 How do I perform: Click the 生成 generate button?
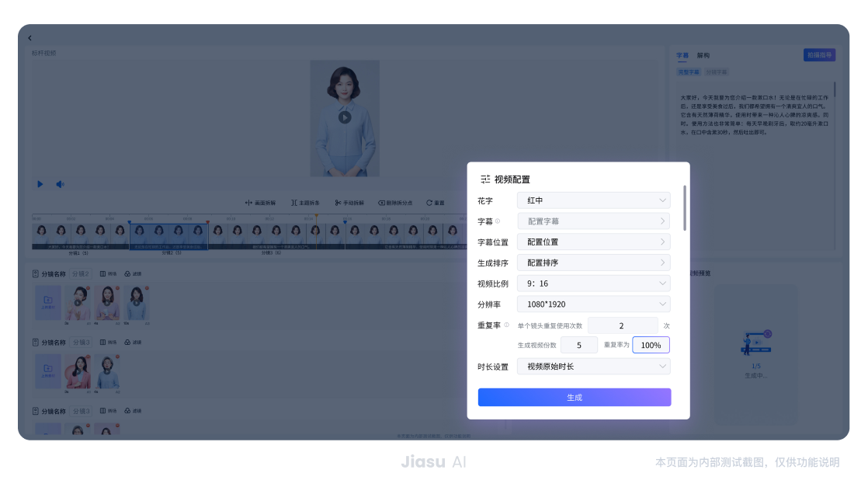point(574,397)
